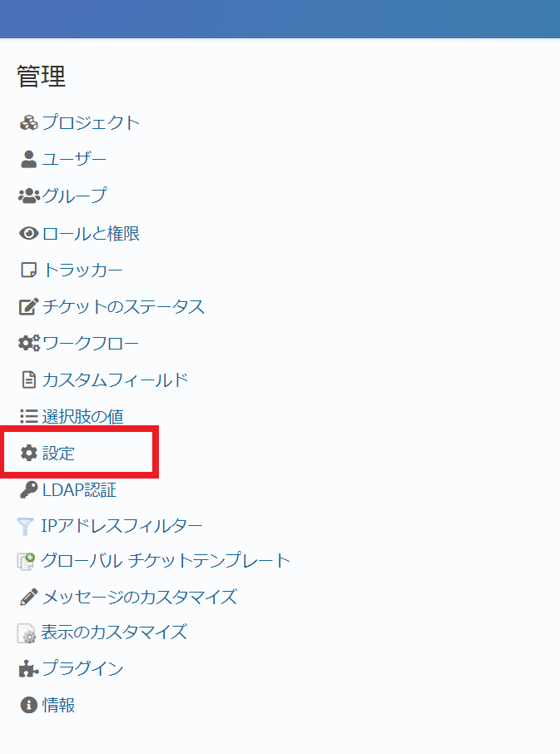The height and width of the screenshot is (754, 560).
Task: Click the cubes icon beside プロジェクト
Action: [x=28, y=123]
